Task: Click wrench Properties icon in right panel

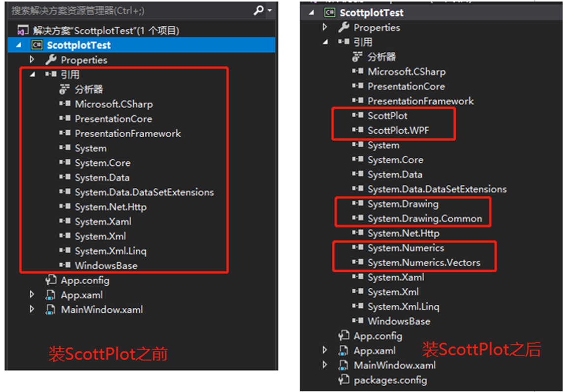Action: pyautogui.click(x=344, y=28)
